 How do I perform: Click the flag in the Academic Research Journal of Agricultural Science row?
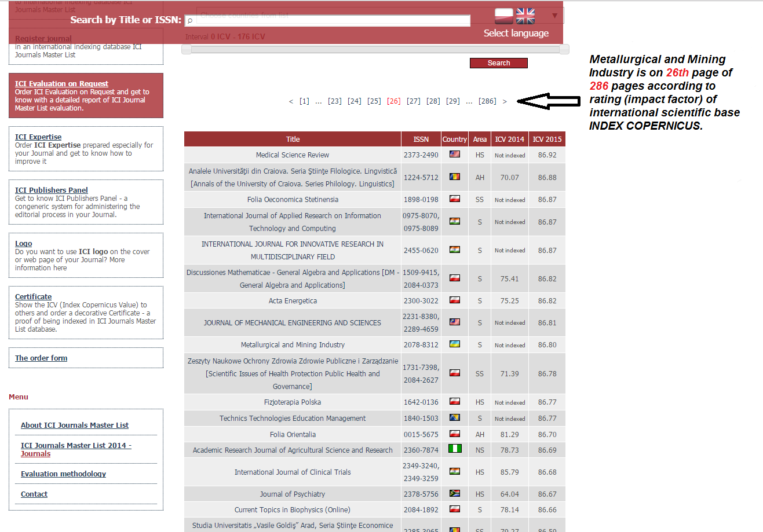[455, 449]
